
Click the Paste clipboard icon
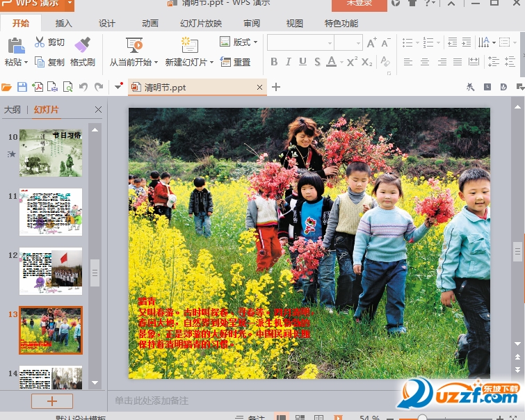16,46
